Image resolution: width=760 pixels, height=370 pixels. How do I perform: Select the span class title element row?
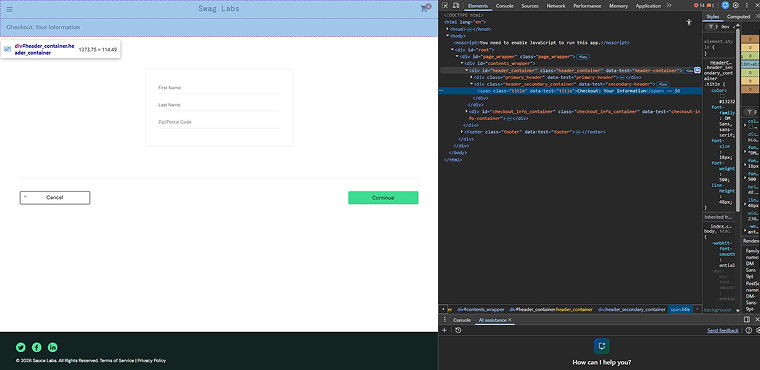click(570, 91)
